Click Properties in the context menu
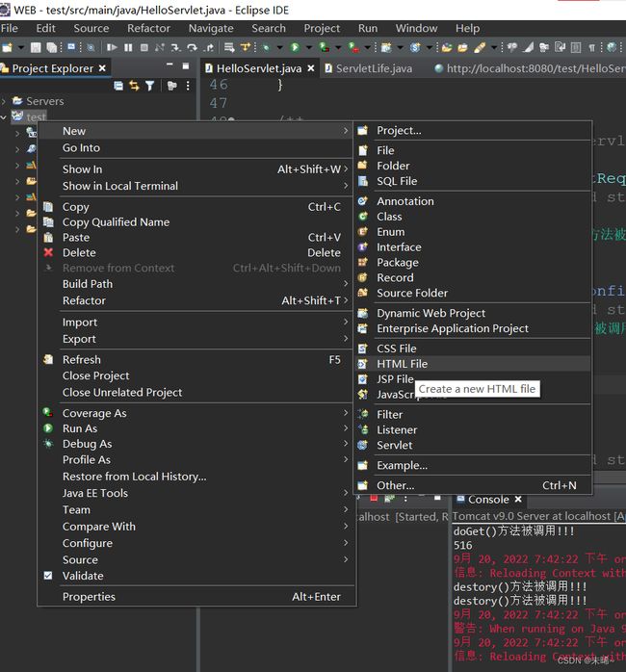Viewport: 626px width, 672px height. [x=196, y=596]
